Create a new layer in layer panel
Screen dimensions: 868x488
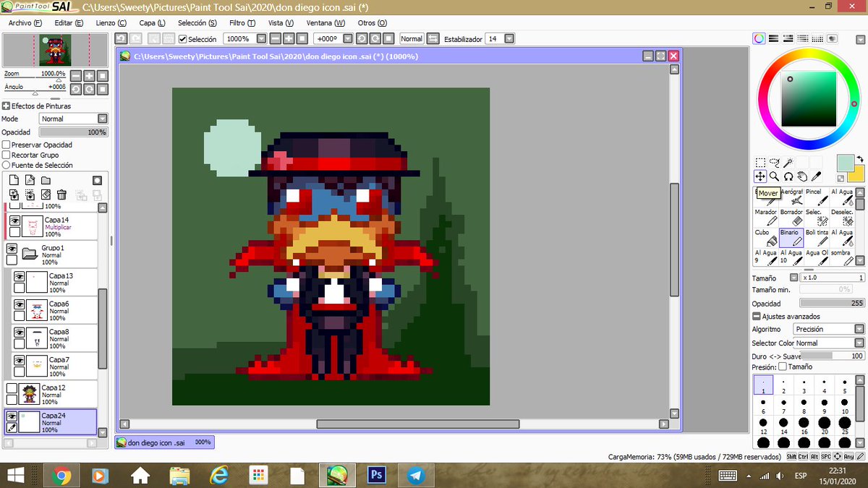coord(14,180)
